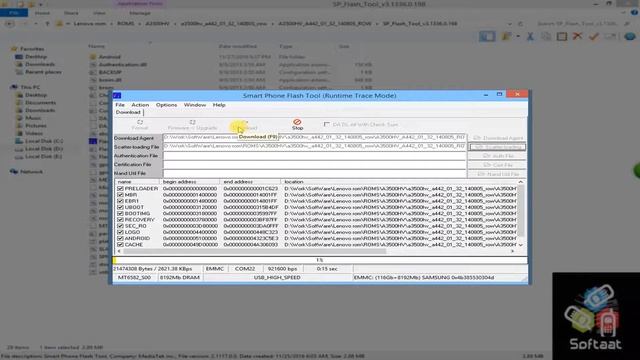The height and width of the screenshot is (360, 640).
Task: Select Network in Explorer sidebar
Action: (31, 172)
